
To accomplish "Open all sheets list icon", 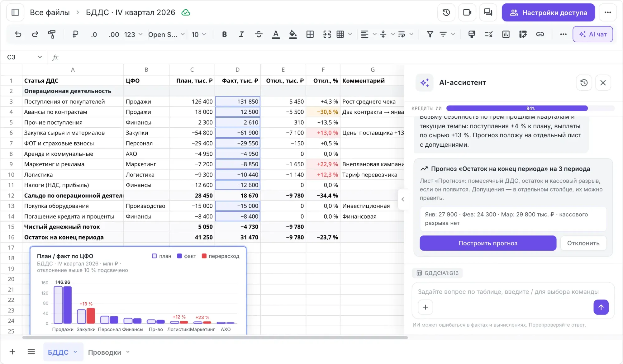I will click(x=31, y=352).
